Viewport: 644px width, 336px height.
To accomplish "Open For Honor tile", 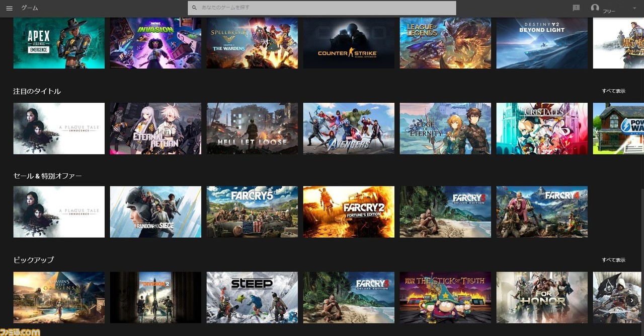I will point(542,298).
